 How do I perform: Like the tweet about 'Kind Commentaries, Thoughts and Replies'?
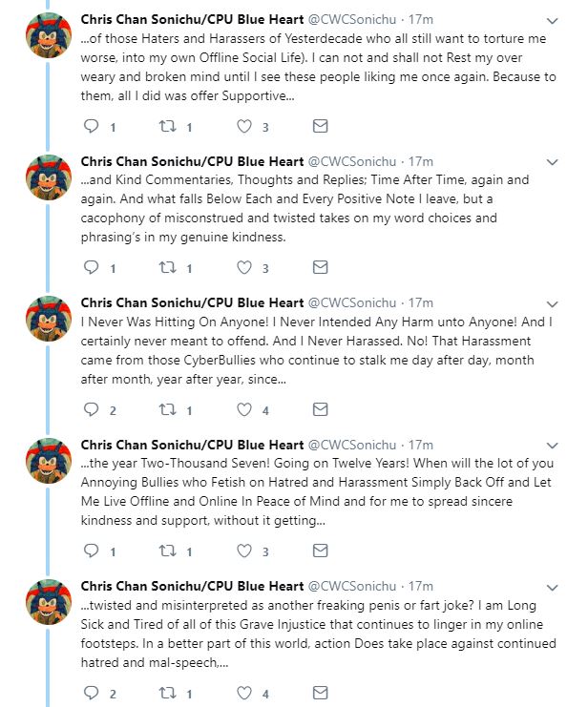coord(244,268)
